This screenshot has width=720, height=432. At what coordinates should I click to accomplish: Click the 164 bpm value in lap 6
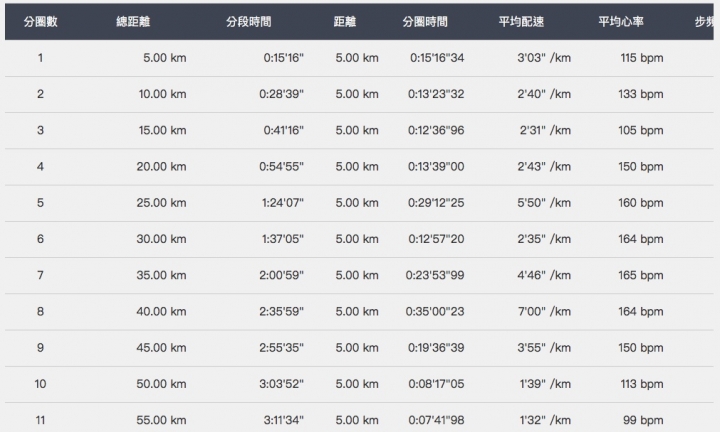641,239
